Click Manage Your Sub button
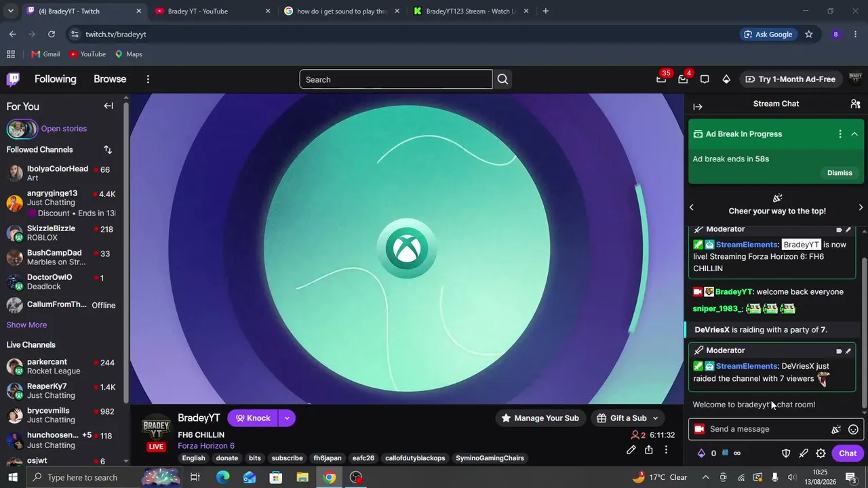 (540, 418)
